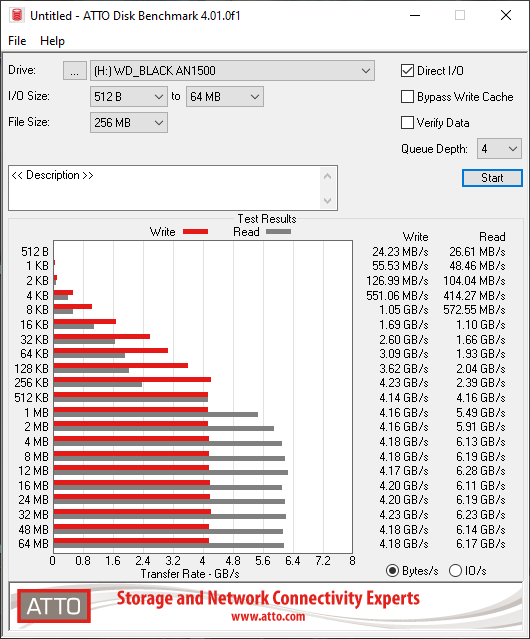
Task: Select the IO/s radio button
Action: tap(455, 571)
